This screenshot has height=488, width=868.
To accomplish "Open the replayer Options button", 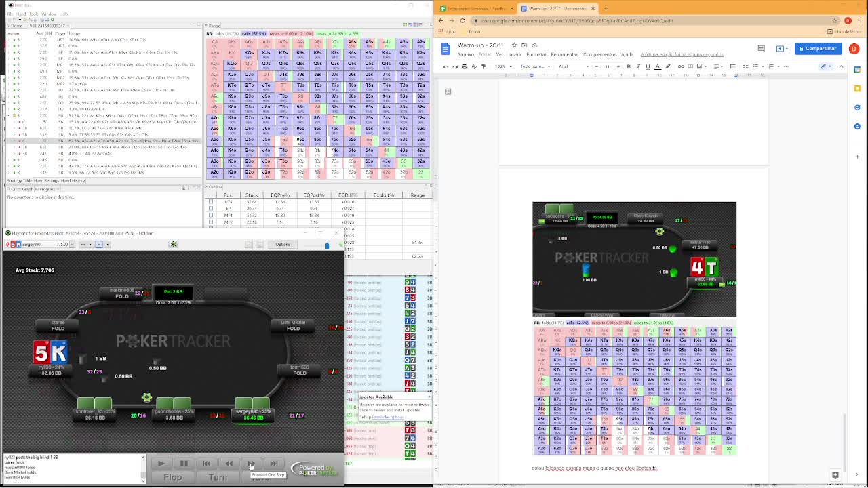I will (x=283, y=244).
